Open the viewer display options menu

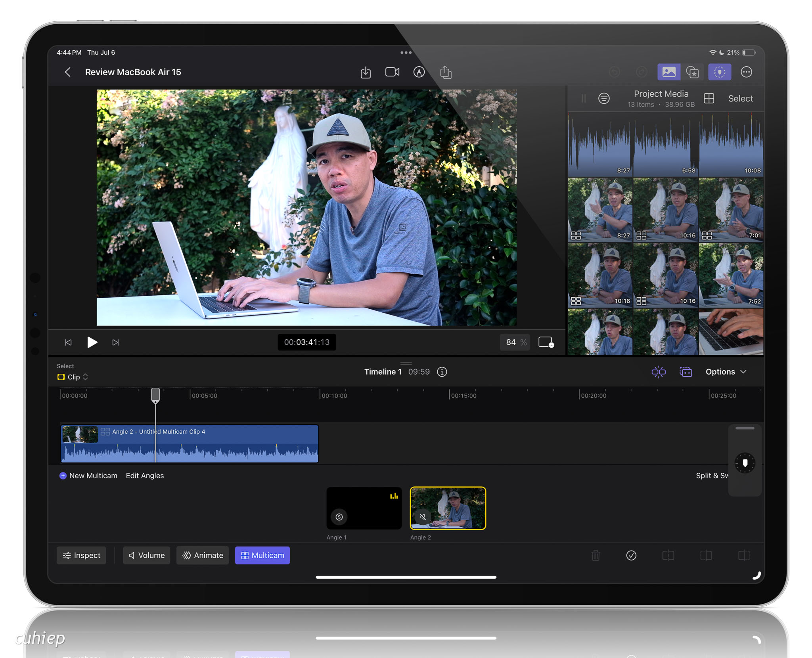click(546, 342)
